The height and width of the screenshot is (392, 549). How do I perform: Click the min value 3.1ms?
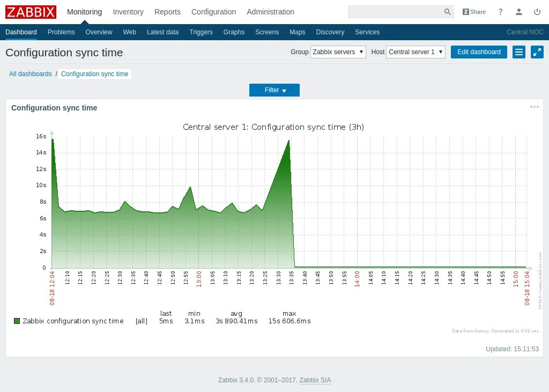(x=195, y=321)
